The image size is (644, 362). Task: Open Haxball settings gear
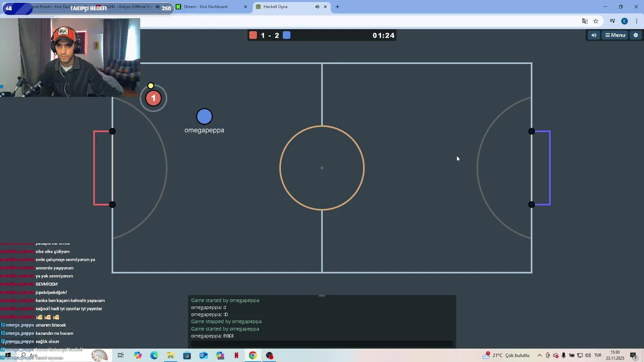pos(635,35)
